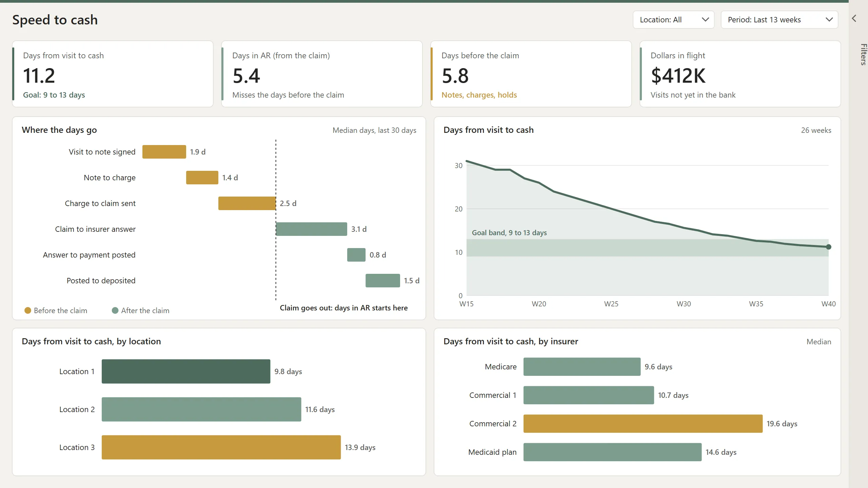Click the Charge to claim sent bar
This screenshot has height=488, width=868.
pyautogui.click(x=247, y=203)
